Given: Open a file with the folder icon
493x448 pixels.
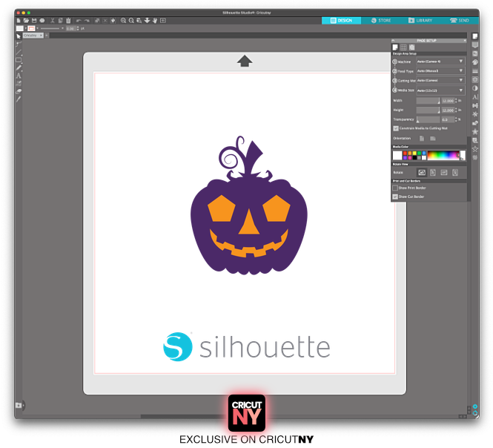Looking at the screenshot, I should [26, 21].
